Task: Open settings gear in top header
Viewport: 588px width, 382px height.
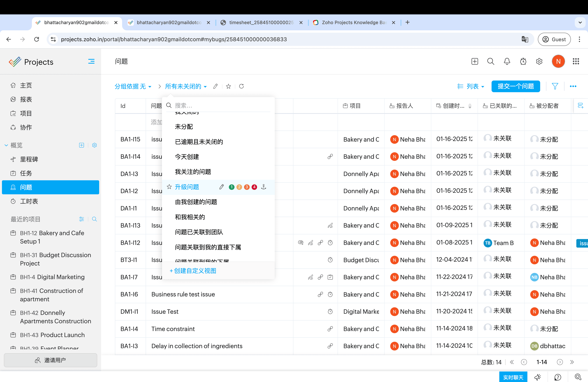Action: (539, 61)
